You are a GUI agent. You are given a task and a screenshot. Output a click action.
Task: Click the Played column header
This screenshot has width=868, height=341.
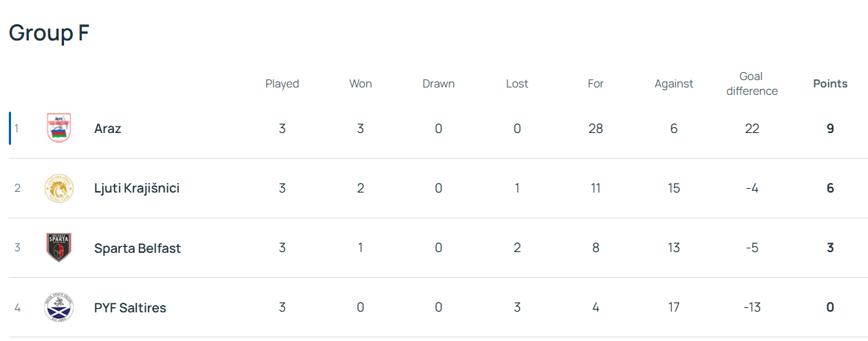(282, 84)
